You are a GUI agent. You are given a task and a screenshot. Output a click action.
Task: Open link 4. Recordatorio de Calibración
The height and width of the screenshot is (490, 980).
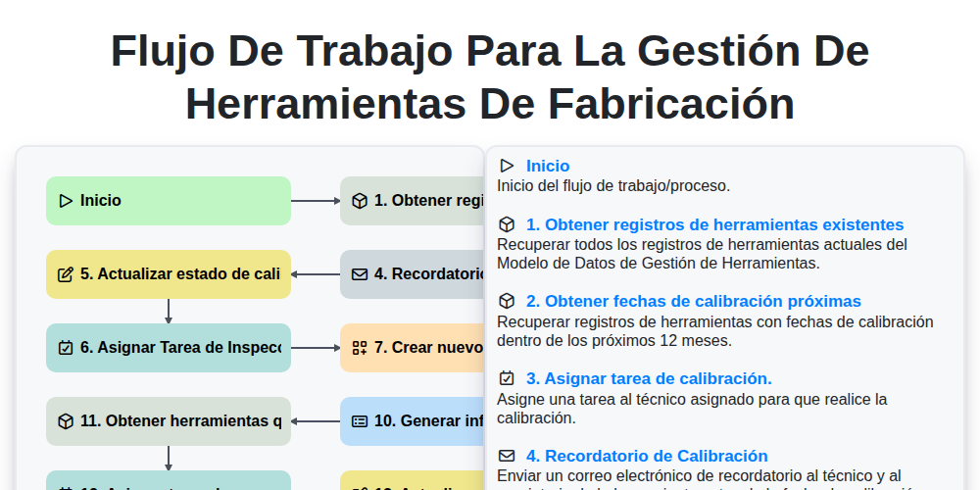[647, 456]
